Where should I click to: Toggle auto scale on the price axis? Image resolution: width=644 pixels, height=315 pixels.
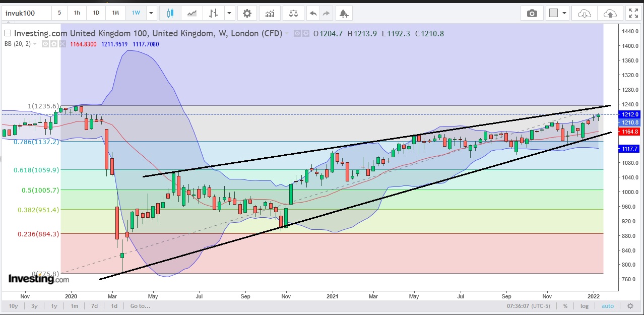tap(608, 306)
